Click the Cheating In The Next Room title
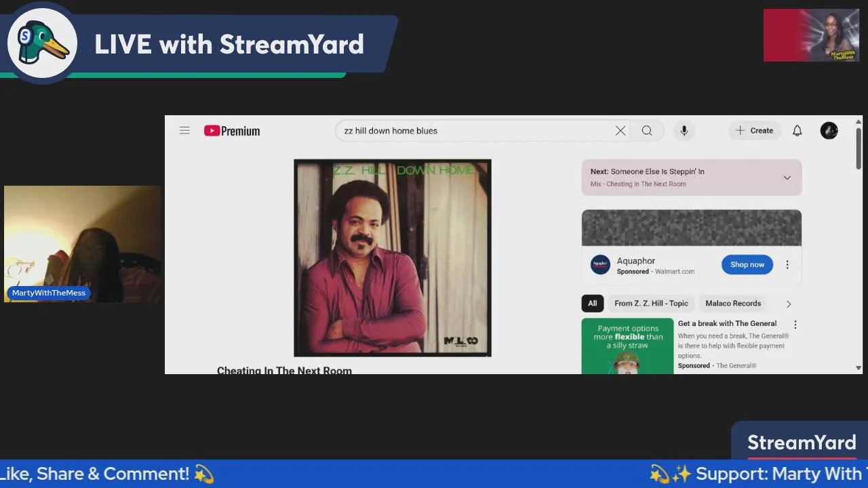868x488 pixels. [284, 370]
